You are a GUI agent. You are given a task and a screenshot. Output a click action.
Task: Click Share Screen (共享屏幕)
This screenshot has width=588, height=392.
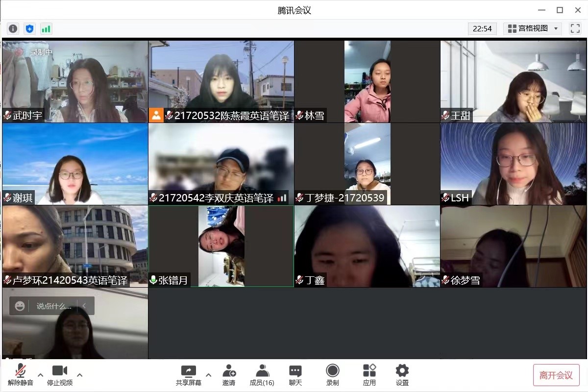tap(189, 375)
